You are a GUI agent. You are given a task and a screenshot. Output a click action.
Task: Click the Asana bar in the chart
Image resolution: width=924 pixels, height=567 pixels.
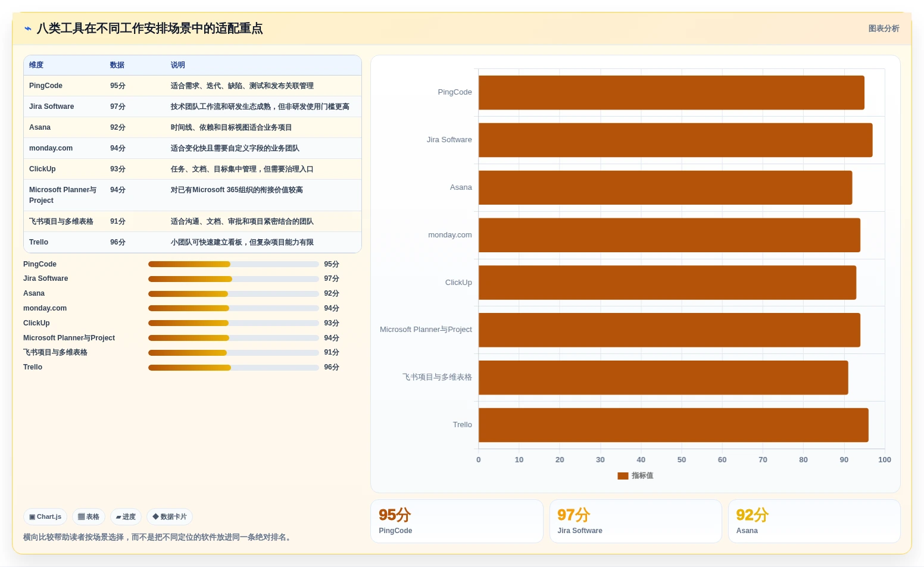pos(666,188)
